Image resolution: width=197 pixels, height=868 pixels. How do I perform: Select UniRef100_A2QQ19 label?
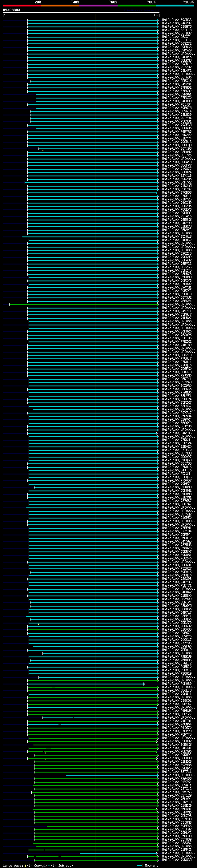click(x=176, y=673)
